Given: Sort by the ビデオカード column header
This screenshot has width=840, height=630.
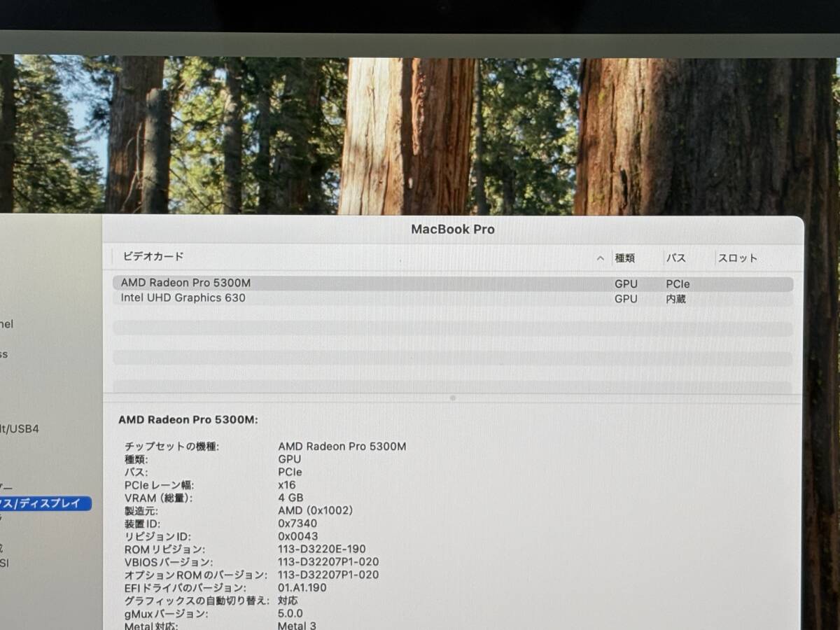Looking at the screenshot, I should 153,257.
